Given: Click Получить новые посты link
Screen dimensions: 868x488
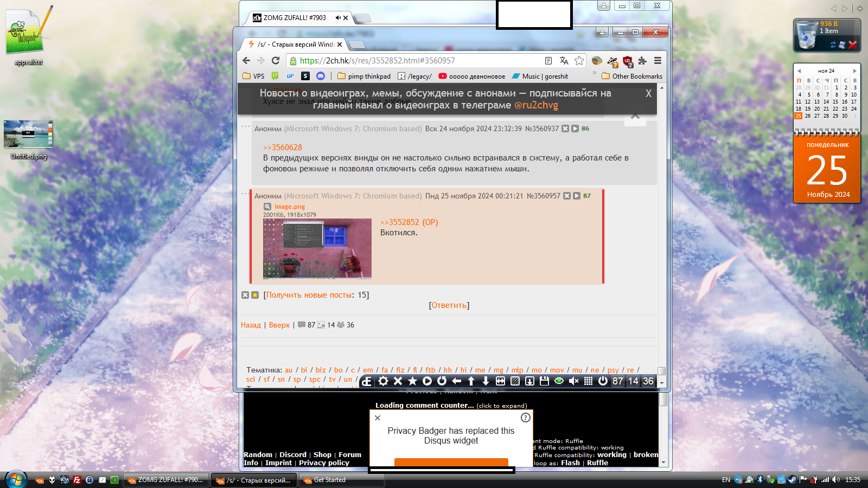Looking at the screenshot, I should 309,295.
